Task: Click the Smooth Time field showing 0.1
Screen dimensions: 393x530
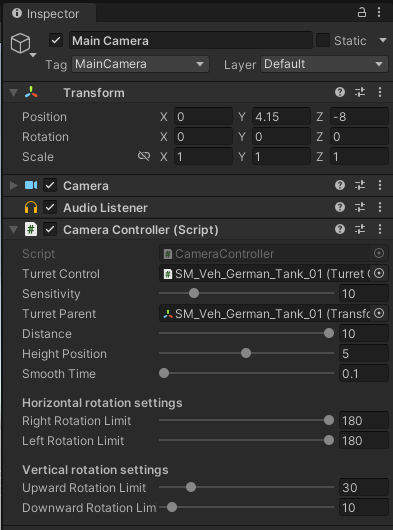Action: tap(364, 374)
